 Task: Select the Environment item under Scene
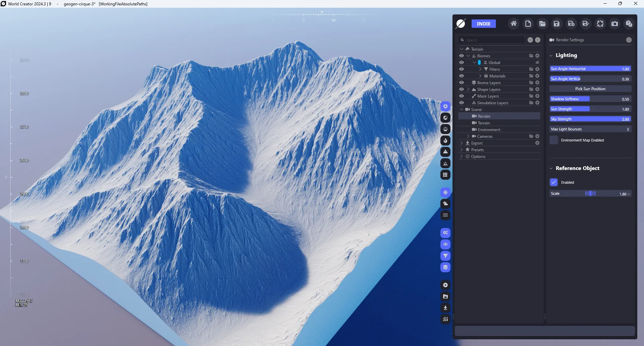(x=489, y=130)
